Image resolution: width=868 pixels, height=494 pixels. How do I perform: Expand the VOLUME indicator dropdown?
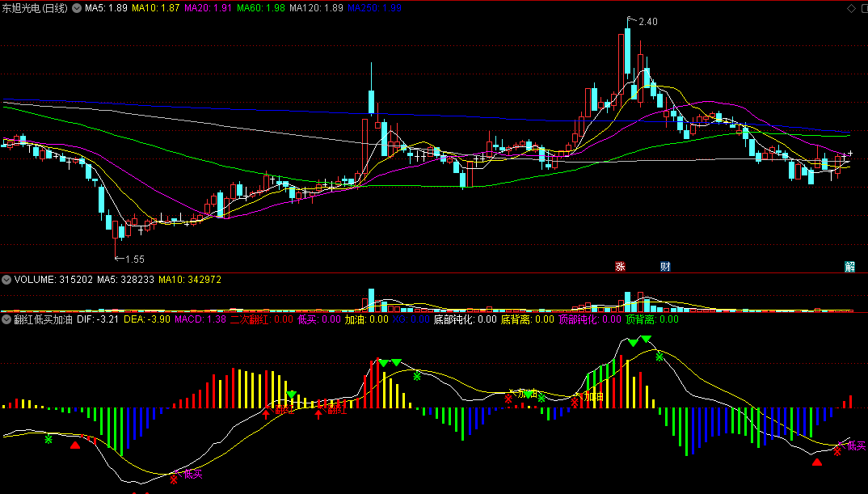[6, 280]
